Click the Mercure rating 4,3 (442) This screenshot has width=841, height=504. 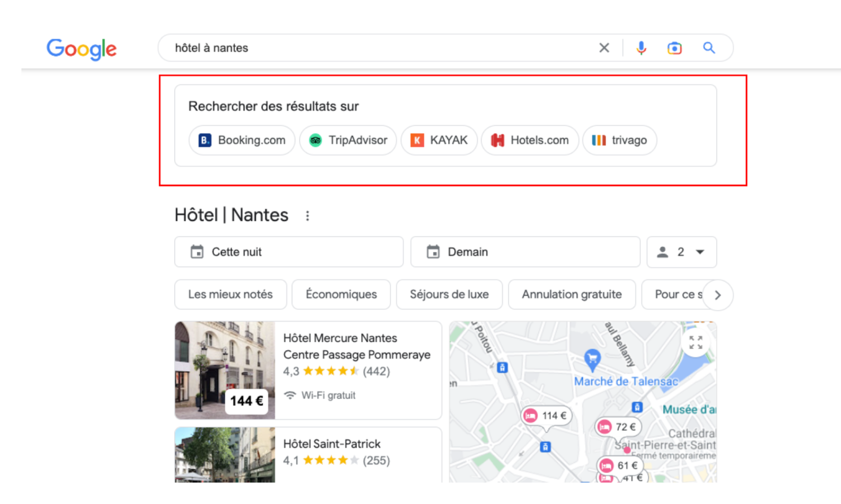pos(336,371)
